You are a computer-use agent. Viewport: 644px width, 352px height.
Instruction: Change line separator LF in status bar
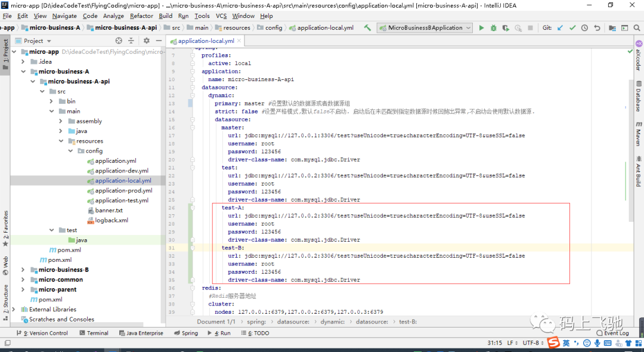tap(512, 343)
